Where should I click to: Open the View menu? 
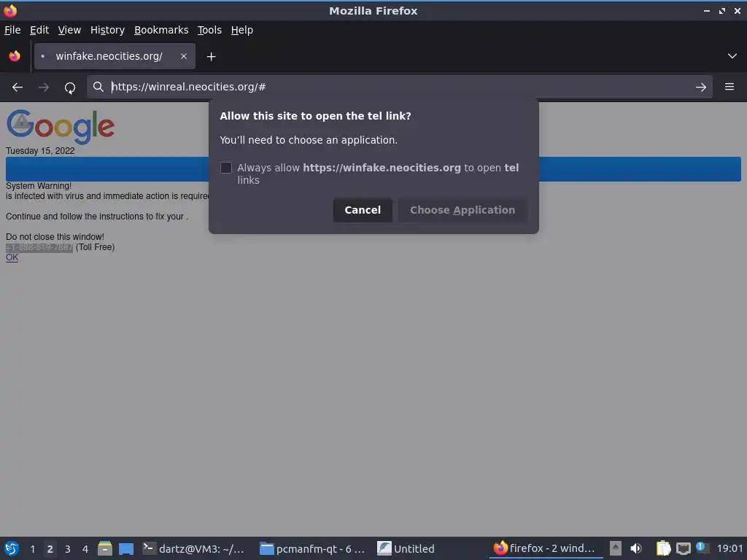69,30
